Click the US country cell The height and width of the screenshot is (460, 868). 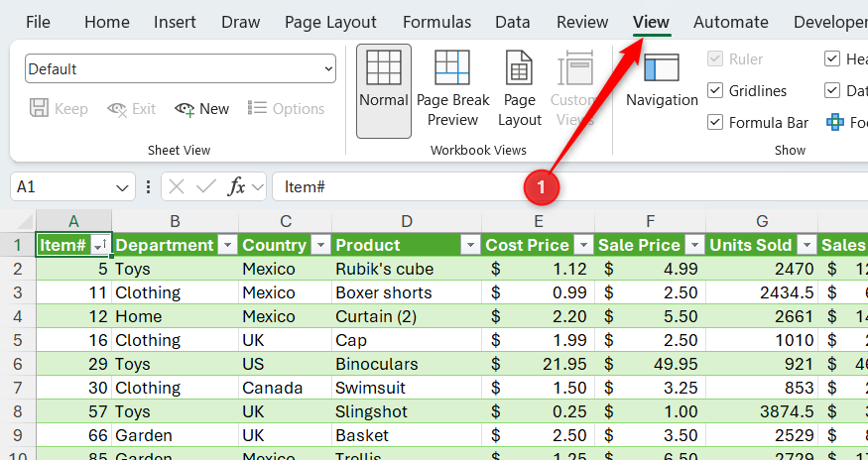point(285,364)
